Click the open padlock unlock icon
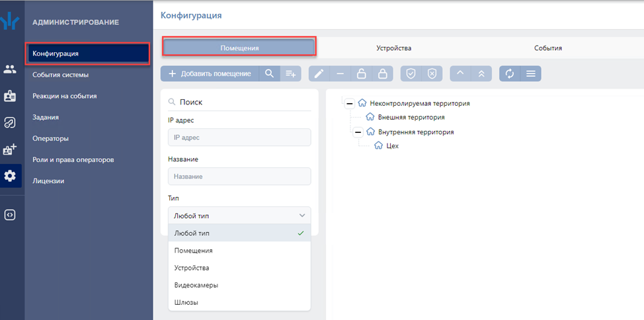Viewport: 644px width, 320px height. point(361,73)
